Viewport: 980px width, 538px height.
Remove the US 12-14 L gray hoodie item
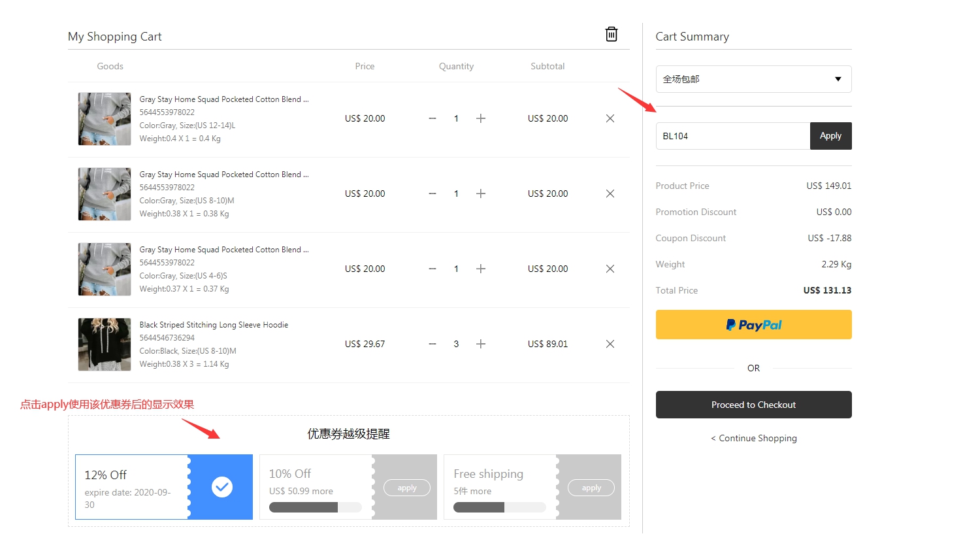pos(610,118)
